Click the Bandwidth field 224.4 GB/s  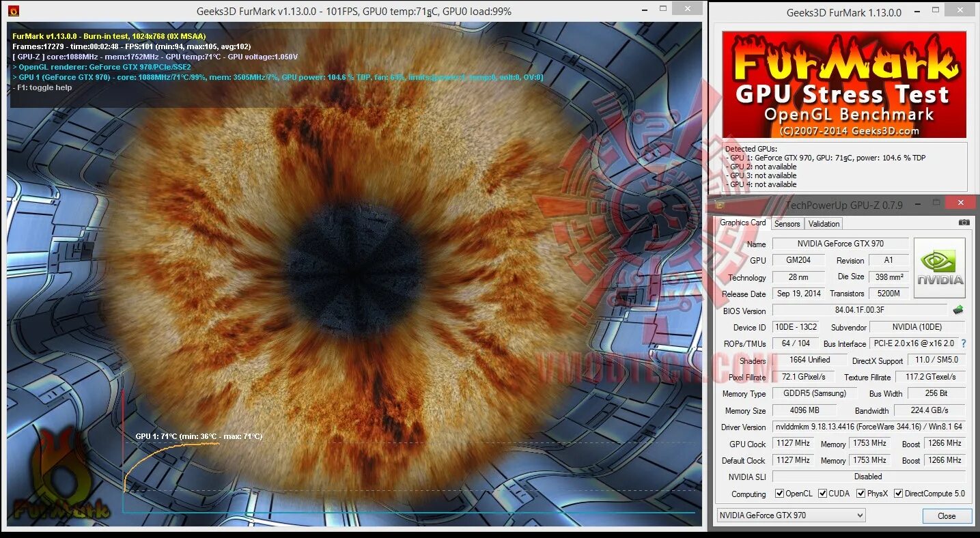930,410
